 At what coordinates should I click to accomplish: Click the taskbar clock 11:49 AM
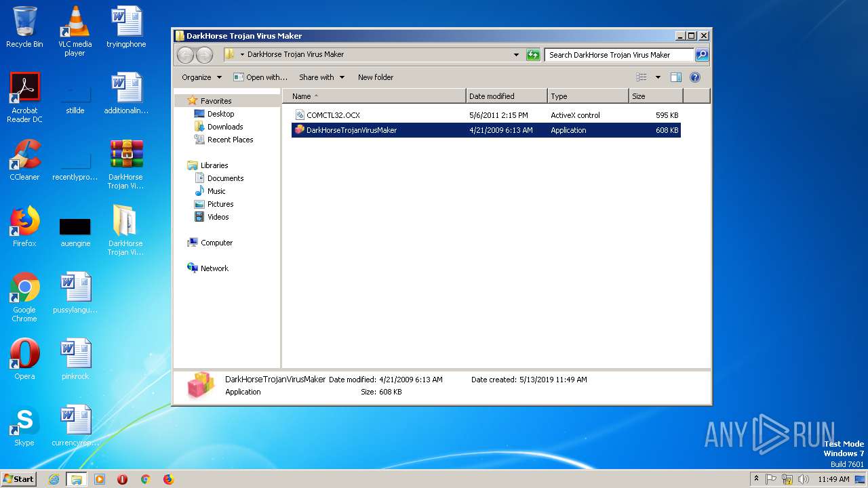coord(833,479)
